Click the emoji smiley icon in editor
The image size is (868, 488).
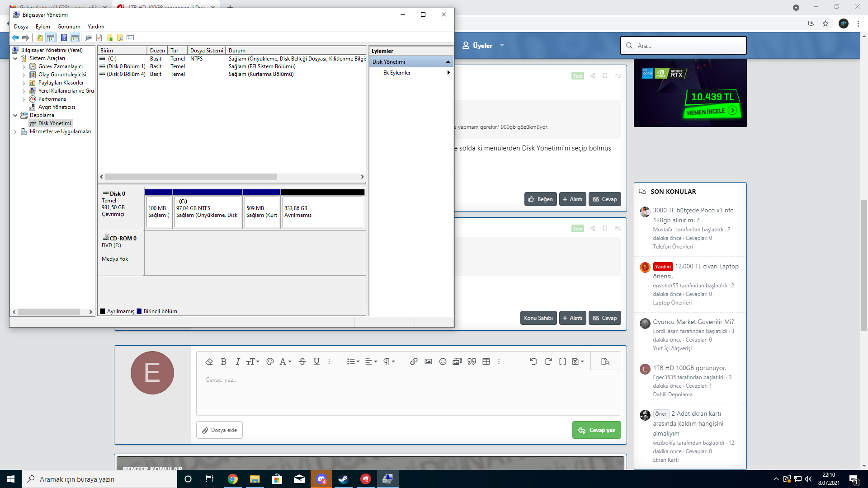pos(443,361)
